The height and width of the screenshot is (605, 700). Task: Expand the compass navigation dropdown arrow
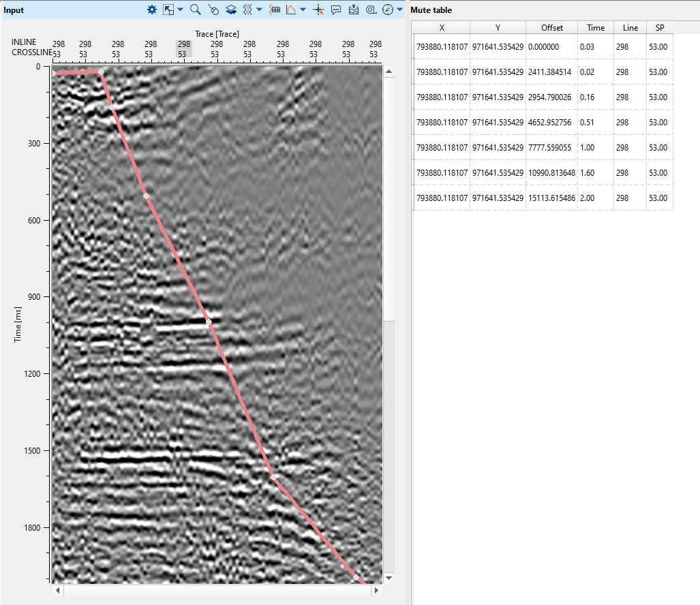point(399,10)
